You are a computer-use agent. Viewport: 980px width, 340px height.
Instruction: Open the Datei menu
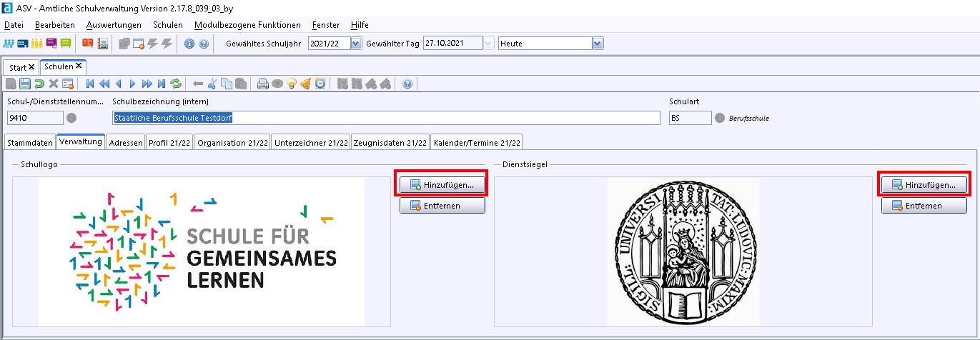14,25
